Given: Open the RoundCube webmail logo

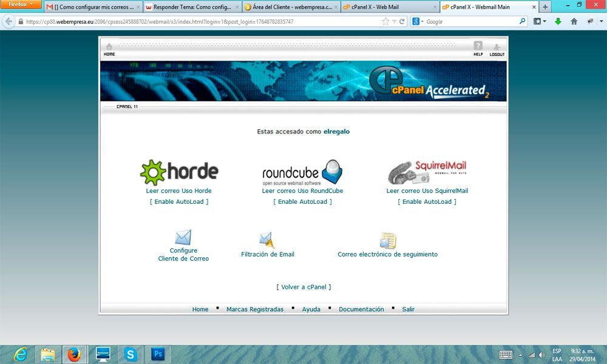Looking at the screenshot, I should click(x=302, y=172).
